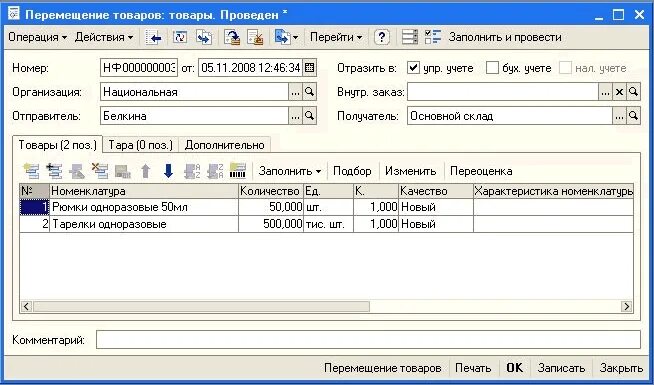This screenshot has width=654, height=385.
Task: Click into the Комментарий input field
Action: coord(368,340)
